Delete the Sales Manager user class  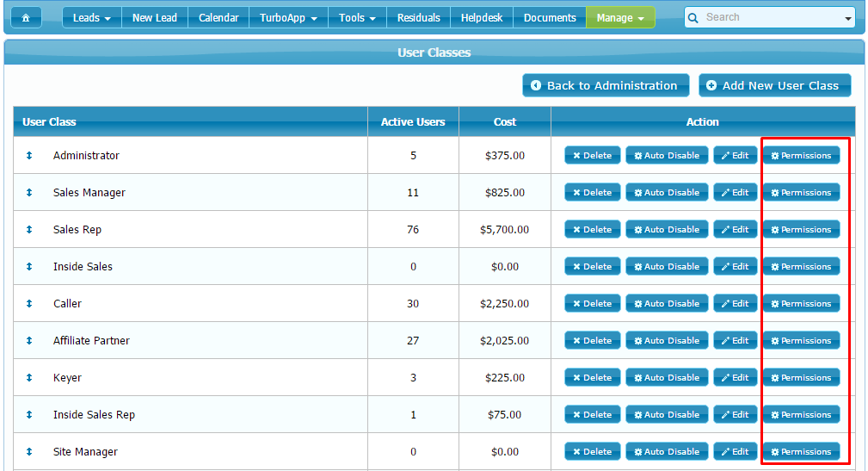tap(592, 193)
